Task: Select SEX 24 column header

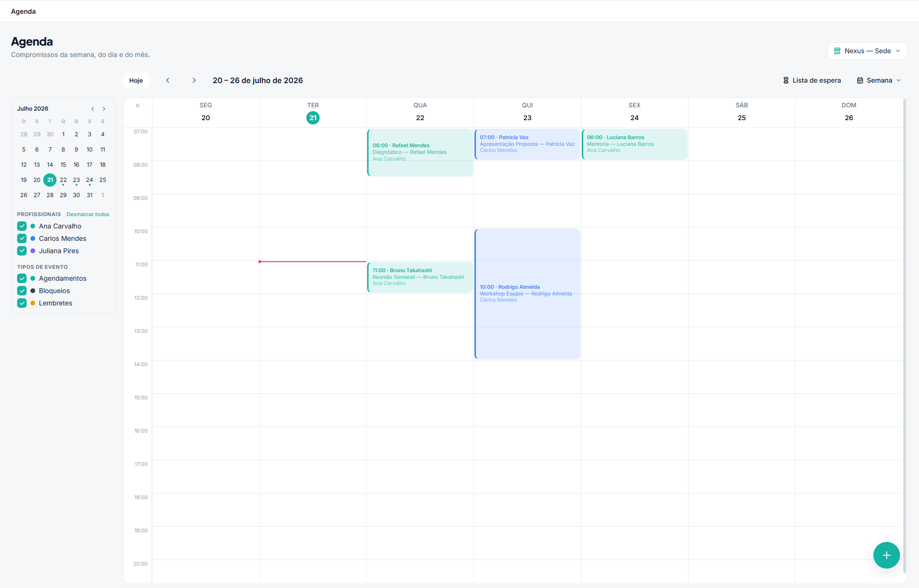Action: (x=635, y=112)
